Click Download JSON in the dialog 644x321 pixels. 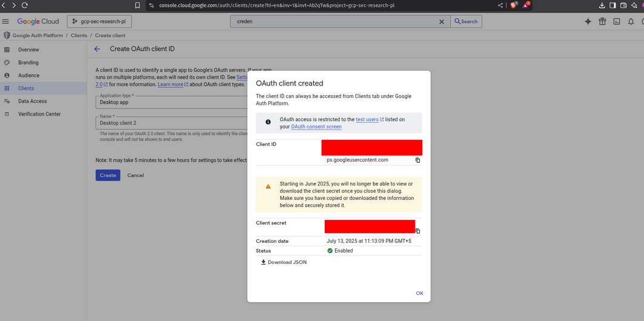(x=284, y=262)
